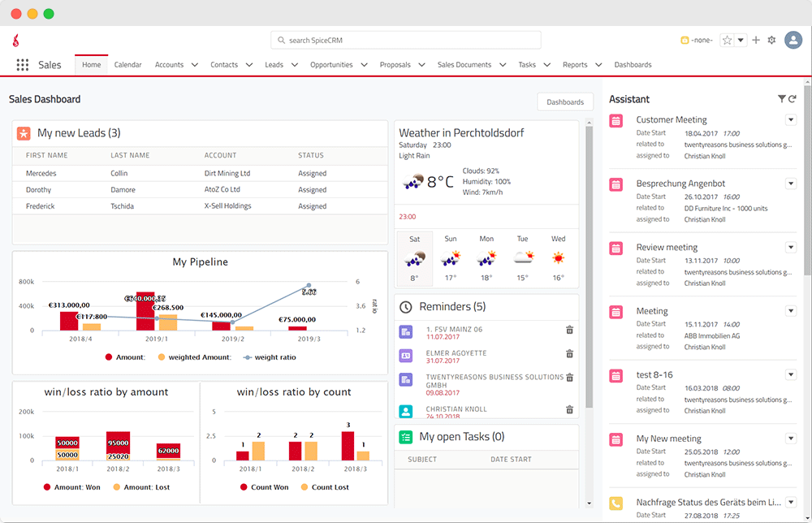Toggle the Amount series legend

(125, 357)
